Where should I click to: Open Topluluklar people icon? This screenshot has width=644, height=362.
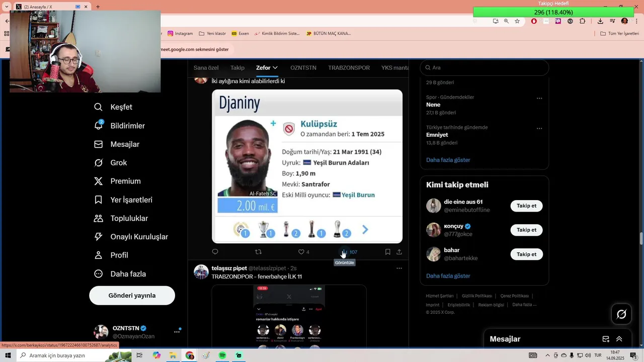99,218
